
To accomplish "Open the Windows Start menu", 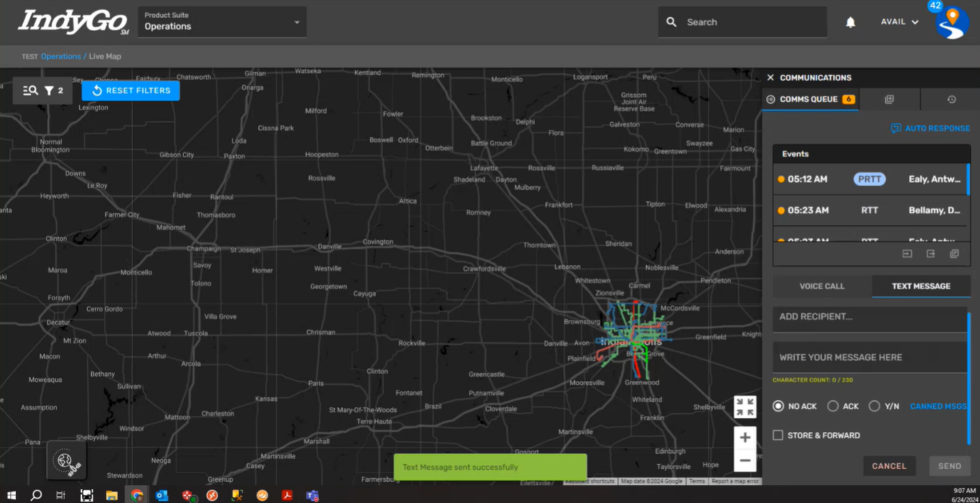I will pyautogui.click(x=11, y=495).
